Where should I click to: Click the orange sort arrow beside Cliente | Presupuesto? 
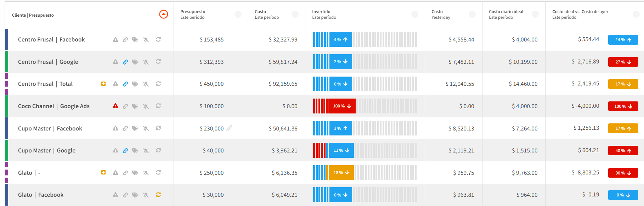point(164,14)
